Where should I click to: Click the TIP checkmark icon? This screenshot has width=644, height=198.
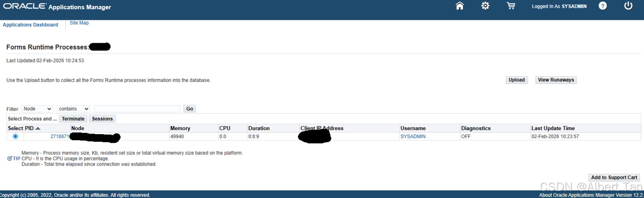click(x=10, y=158)
